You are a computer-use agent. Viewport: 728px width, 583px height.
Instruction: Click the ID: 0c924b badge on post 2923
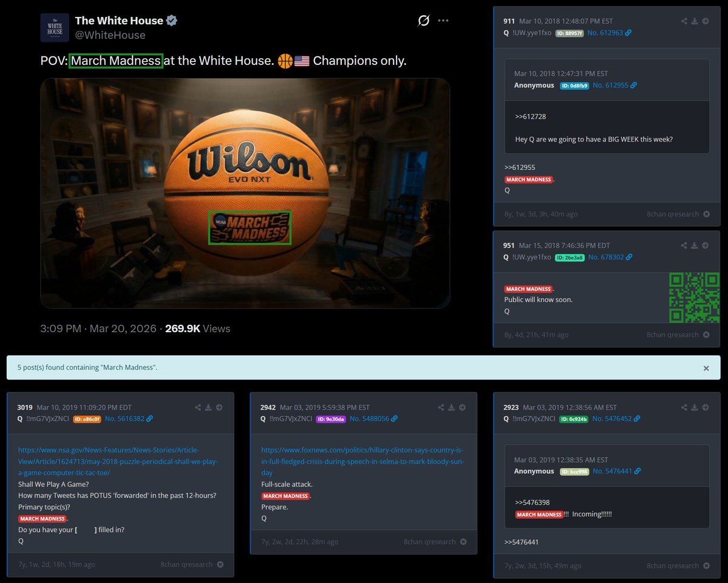pos(574,419)
